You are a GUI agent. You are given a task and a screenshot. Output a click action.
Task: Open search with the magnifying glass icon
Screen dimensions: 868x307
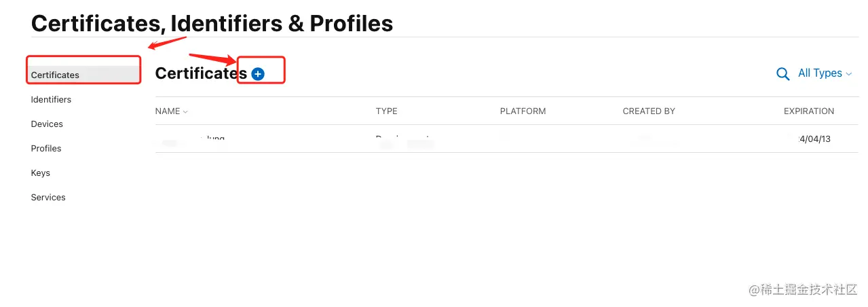click(783, 74)
